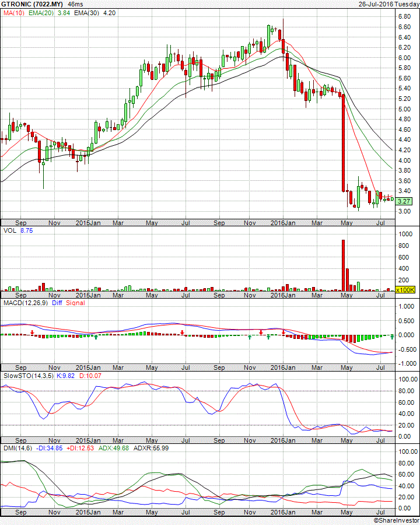Click the date 26-Jul-2016 Tuesday

(x=388, y=4)
